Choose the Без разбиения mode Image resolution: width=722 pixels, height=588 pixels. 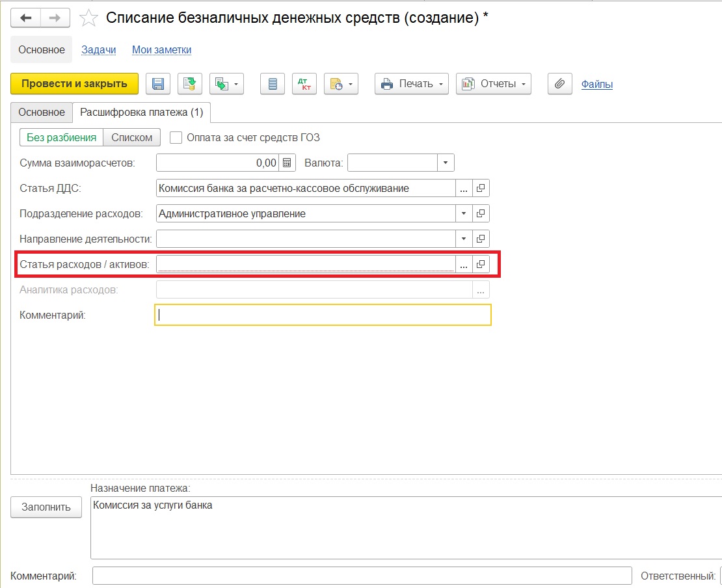[61, 138]
